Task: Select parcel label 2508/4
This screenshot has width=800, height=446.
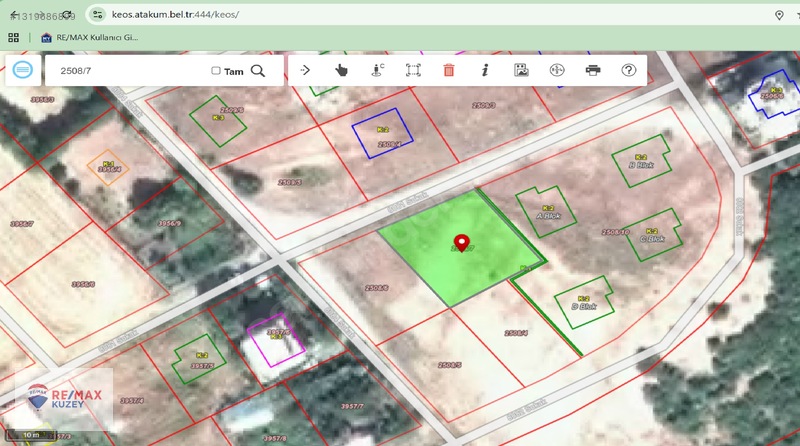Action: coord(516,333)
